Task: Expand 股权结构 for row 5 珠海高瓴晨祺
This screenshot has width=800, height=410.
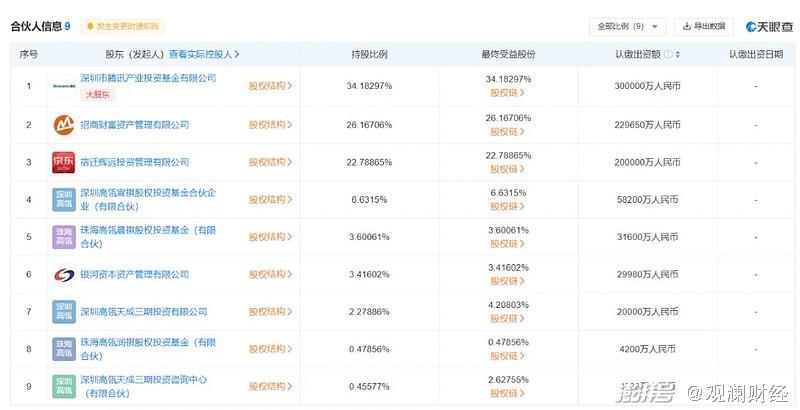Action: 270,237
